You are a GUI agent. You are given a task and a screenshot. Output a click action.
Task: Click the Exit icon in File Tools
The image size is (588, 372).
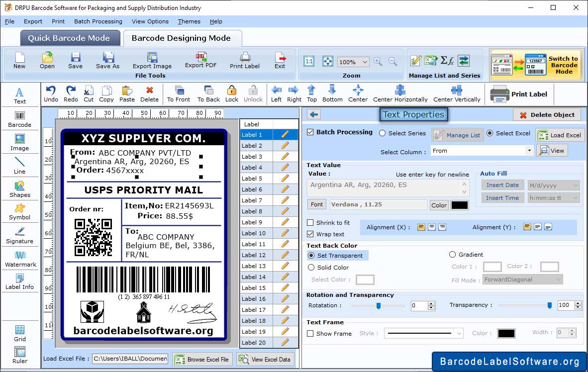pyautogui.click(x=280, y=61)
